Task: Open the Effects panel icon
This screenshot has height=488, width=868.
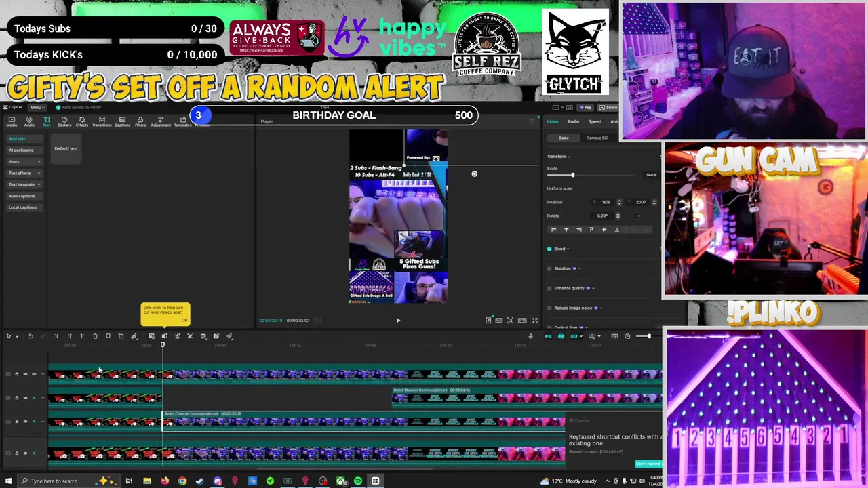Action: (82, 121)
